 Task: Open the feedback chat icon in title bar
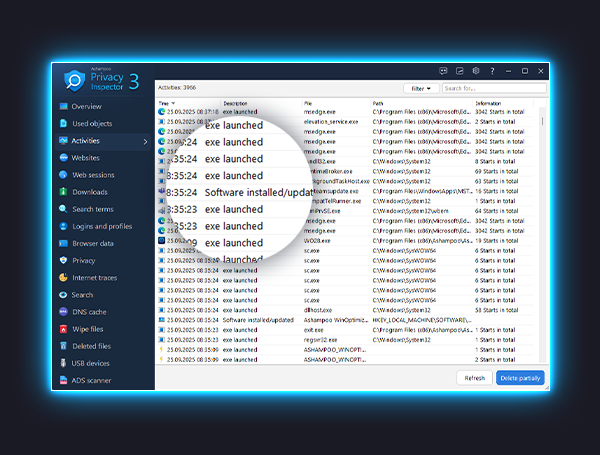coord(443,71)
